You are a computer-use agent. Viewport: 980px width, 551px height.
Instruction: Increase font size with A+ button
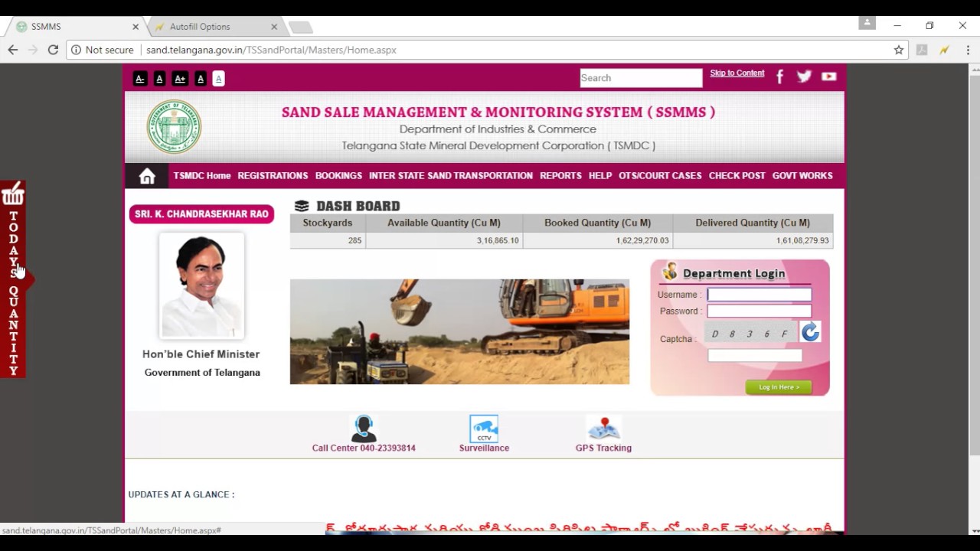click(x=180, y=79)
